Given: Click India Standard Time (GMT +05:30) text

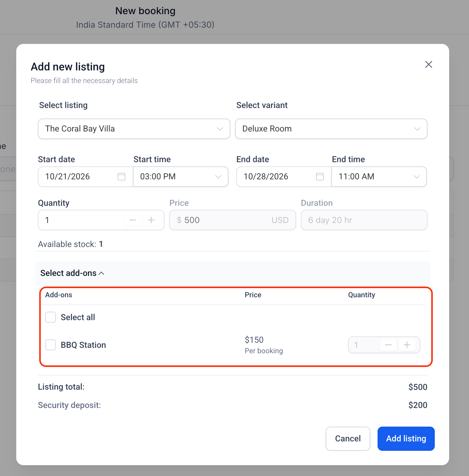Looking at the screenshot, I should pos(145,25).
